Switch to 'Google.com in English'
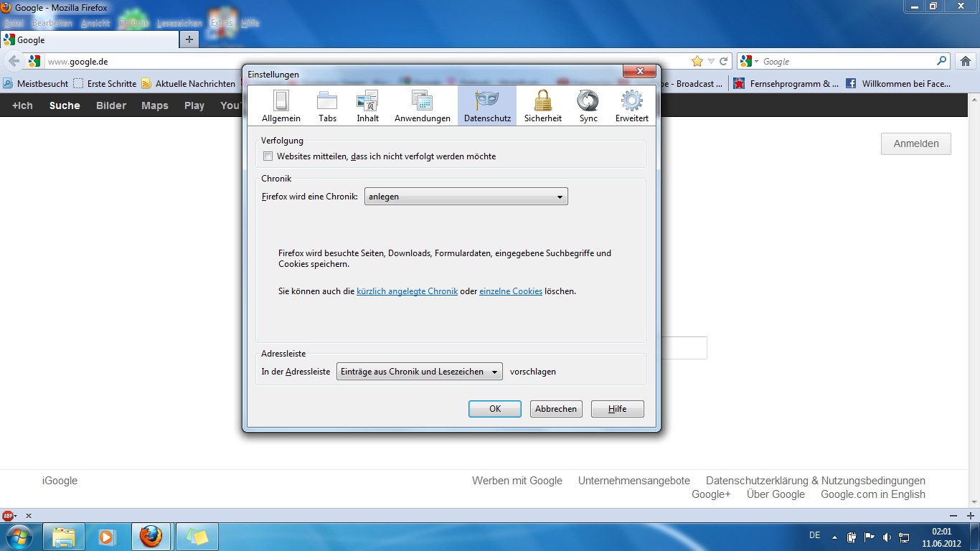The height and width of the screenshot is (551, 980). [x=873, y=494]
